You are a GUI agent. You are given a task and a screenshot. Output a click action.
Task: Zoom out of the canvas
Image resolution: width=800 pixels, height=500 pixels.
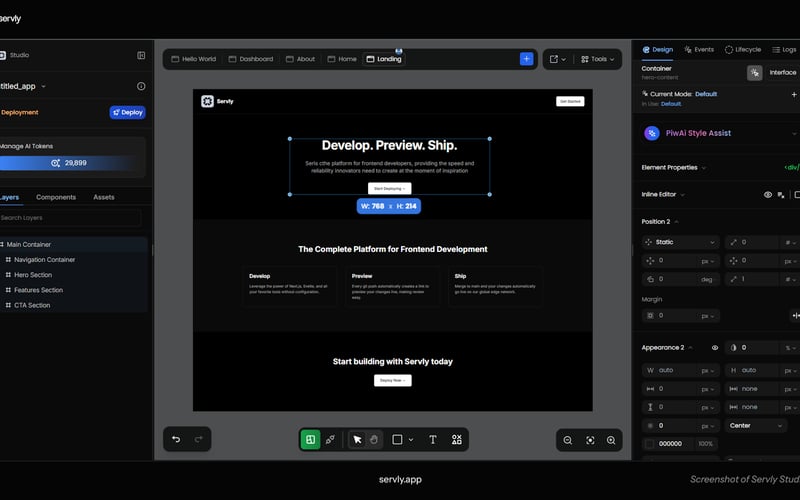click(x=567, y=440)
